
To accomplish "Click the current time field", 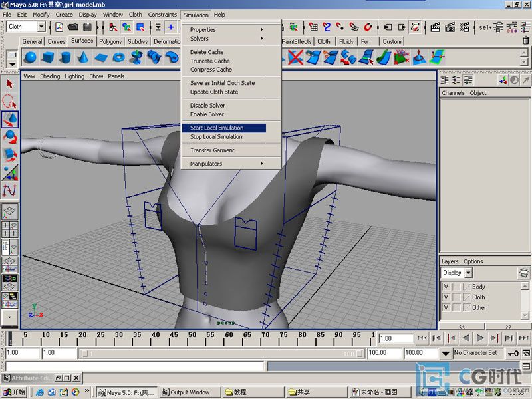I will [396, 338].
